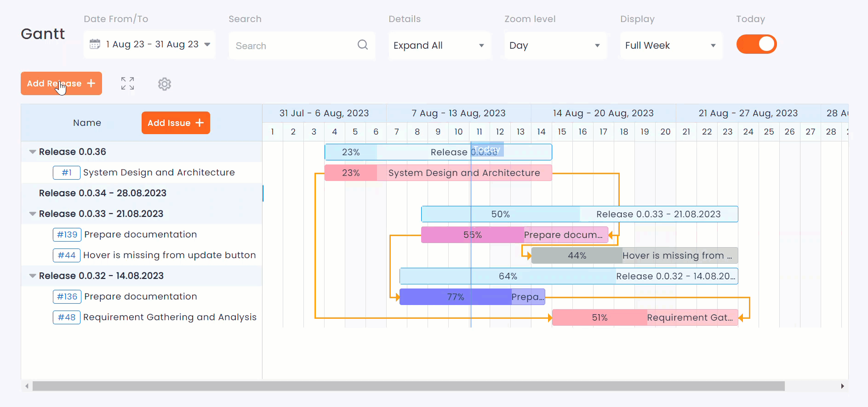Click issue tag #48
Image resolution: width=868 pixels, height=407 pixels.
(67, 317)
